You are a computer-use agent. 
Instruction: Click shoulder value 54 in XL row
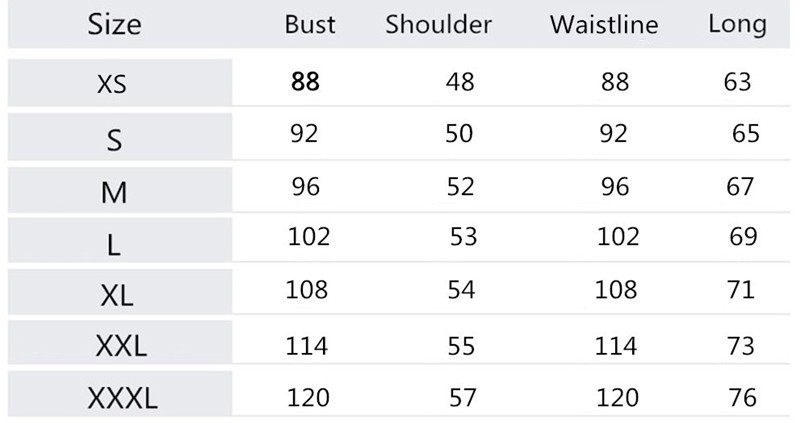pos(463,290)
